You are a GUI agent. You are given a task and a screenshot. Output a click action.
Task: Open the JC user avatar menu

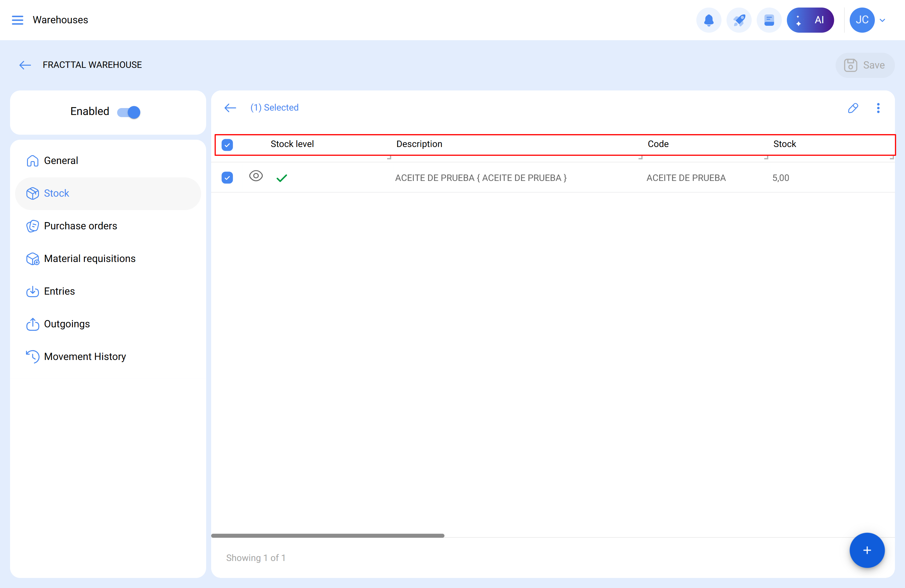pos(862,20)
